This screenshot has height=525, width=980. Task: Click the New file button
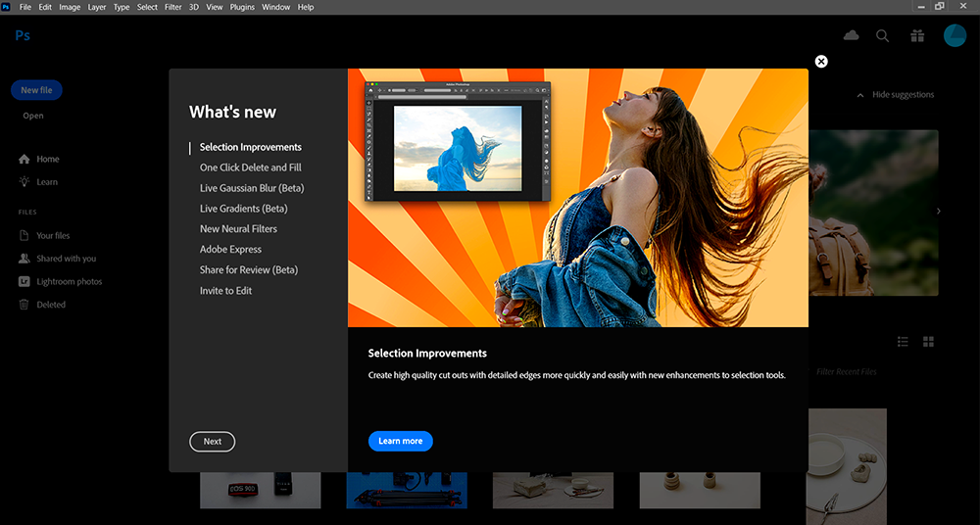[x=36, y=90]
